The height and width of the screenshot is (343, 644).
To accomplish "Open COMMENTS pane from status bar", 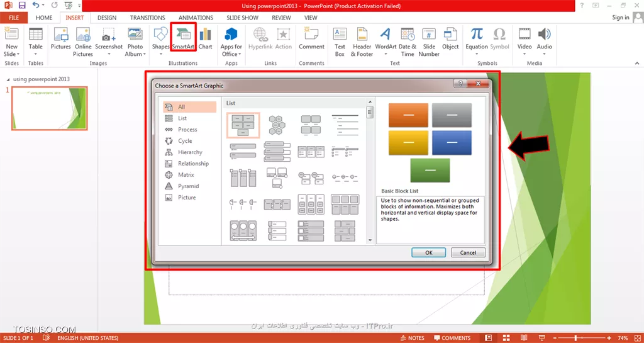I will tap(452, 338).
